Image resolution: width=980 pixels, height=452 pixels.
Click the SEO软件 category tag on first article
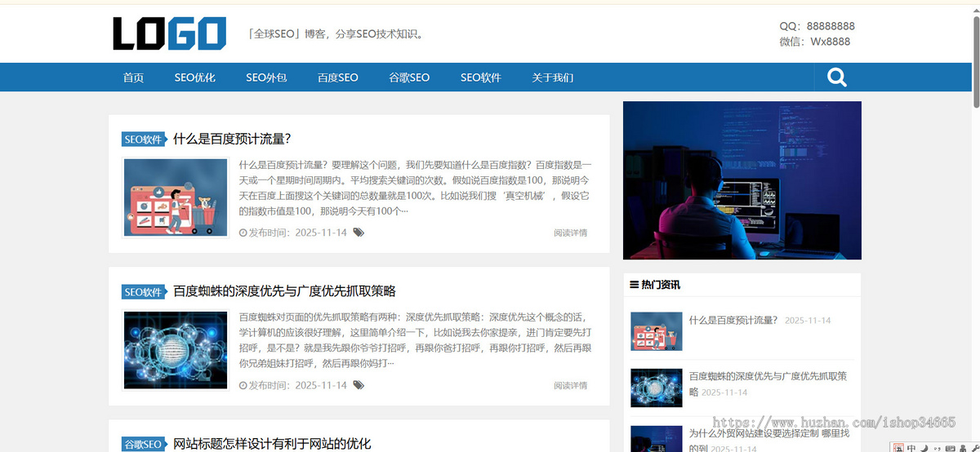tap(144, 140)
